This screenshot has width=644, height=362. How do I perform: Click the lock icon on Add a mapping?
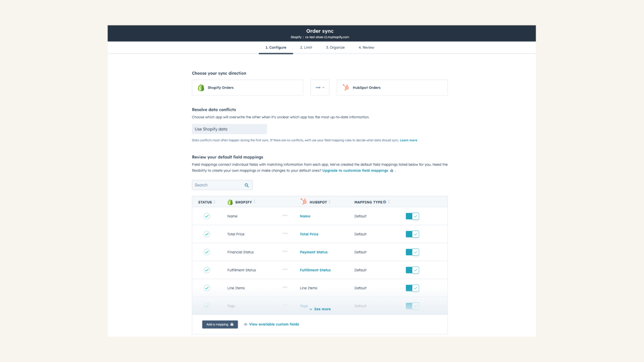(232, 324)
